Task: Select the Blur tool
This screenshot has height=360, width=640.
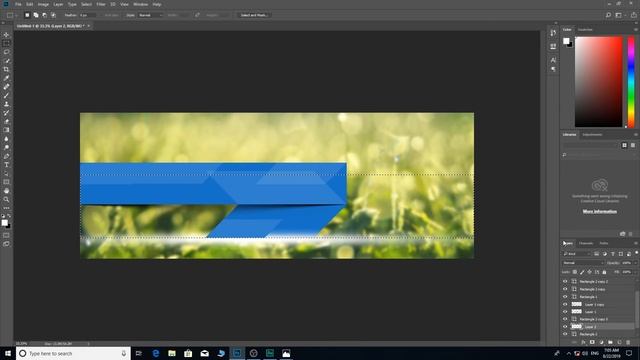Action: click(6, 139)
